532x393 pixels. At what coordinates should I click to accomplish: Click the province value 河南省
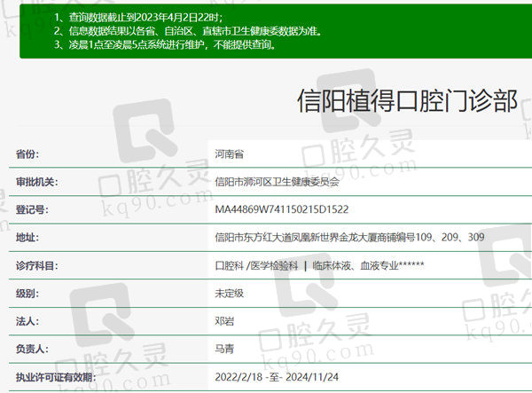[x=229, y=154]
